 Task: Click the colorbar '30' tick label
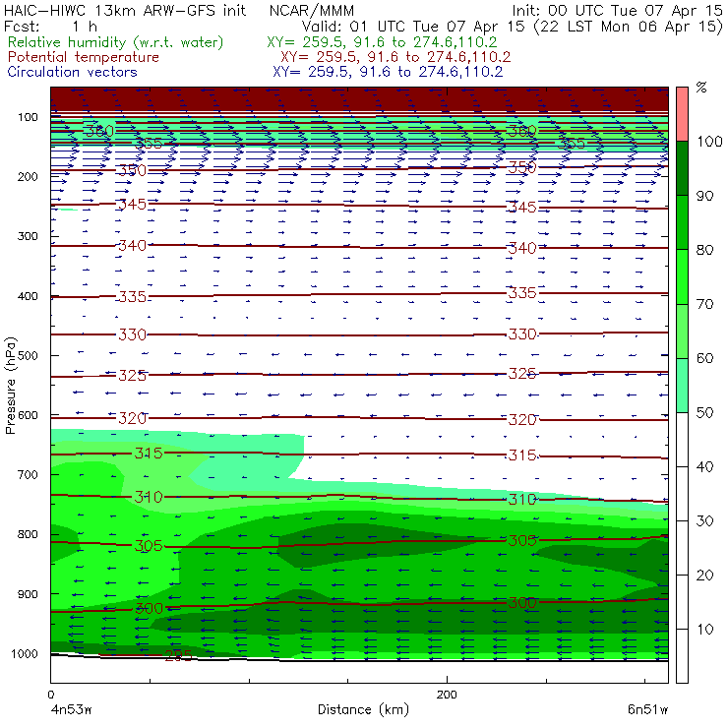[x=704, y=521]
